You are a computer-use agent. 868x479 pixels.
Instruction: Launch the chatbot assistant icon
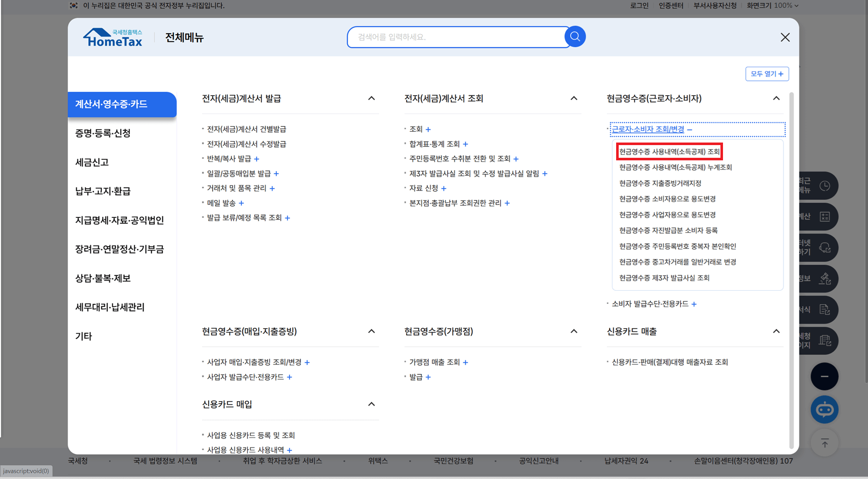tap(824, 410)
